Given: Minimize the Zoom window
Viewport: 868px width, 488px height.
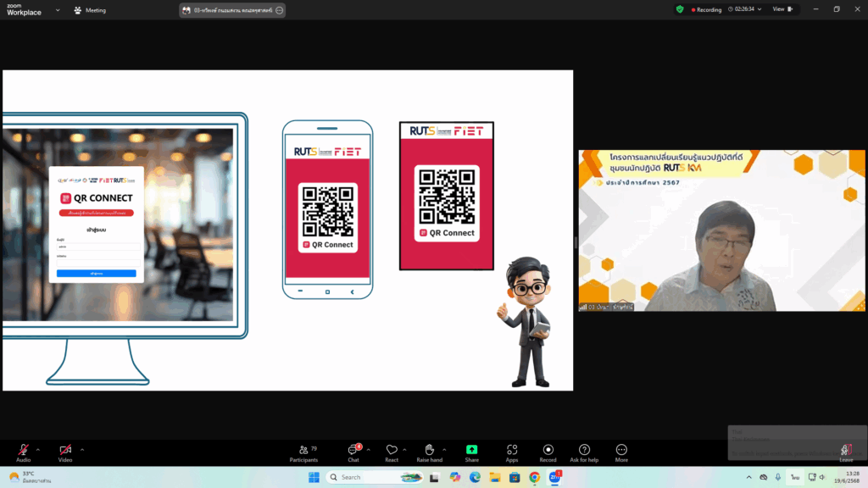Looking at the screenshot, I should pyautogui.click(x=816, y=9).
